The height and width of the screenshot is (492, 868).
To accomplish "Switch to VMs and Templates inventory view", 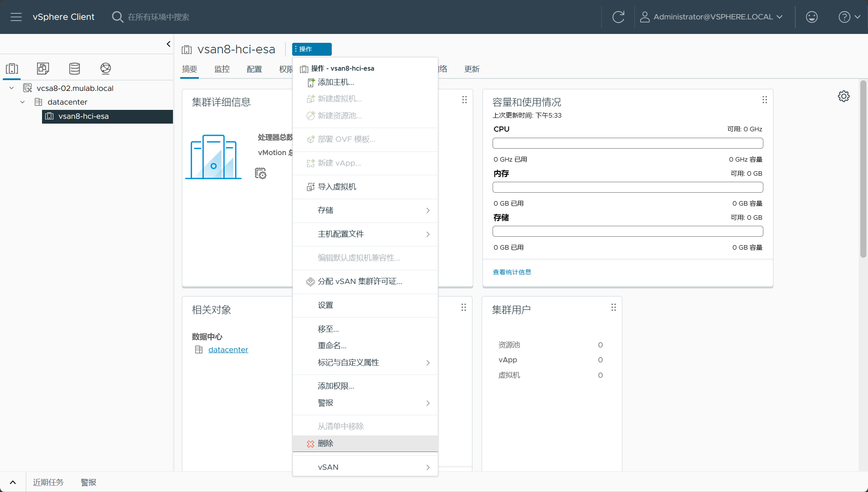I will click(x=43, y=68).
